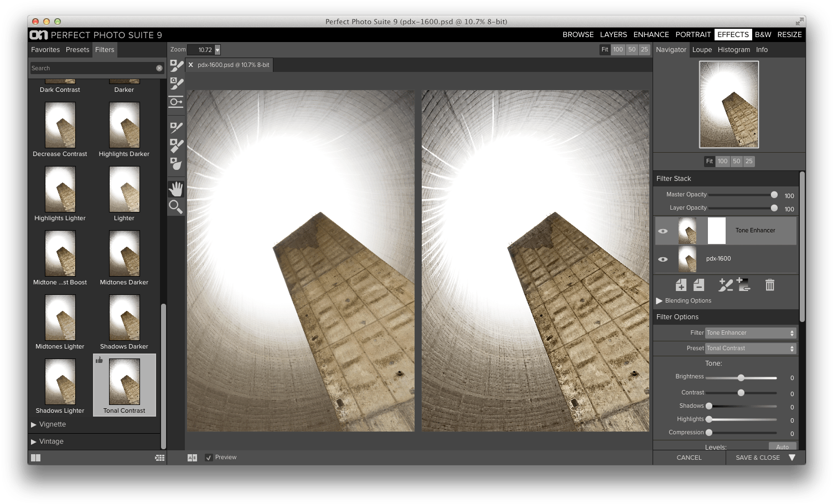The height and width of the screenshot is (504, 833).
Task: Activate the Pan hand tool
Action: (x=176, y=189)
